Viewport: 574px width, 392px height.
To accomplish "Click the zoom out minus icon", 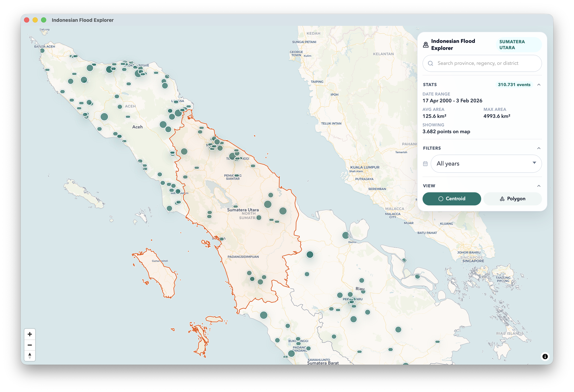I will (30, 345).
